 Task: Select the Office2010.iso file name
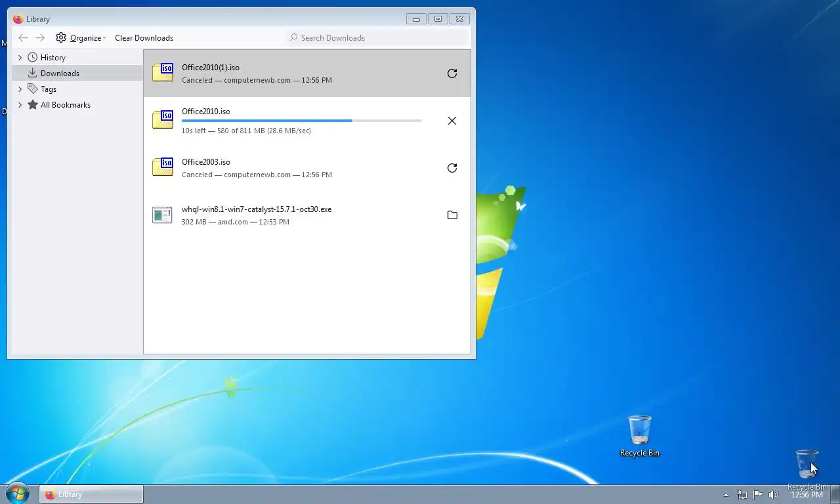pyautogui.click(x=206, y=112)
